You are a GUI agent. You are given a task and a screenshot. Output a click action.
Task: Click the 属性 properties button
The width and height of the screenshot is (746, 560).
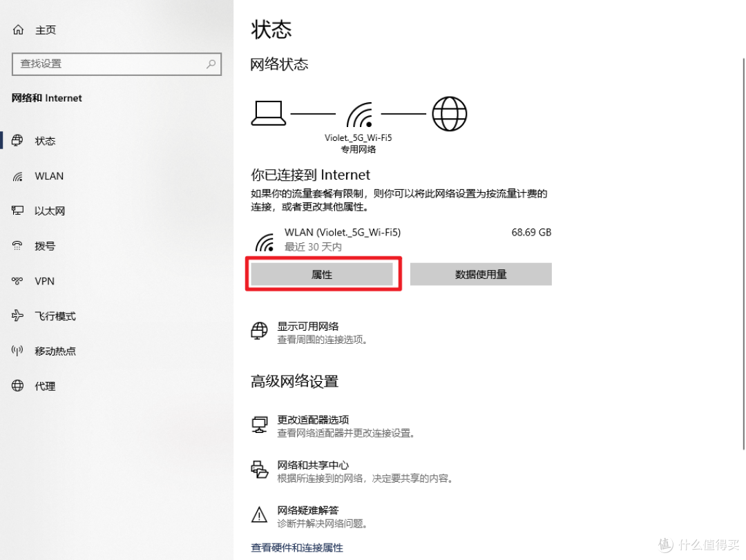(x=322, y=274)
